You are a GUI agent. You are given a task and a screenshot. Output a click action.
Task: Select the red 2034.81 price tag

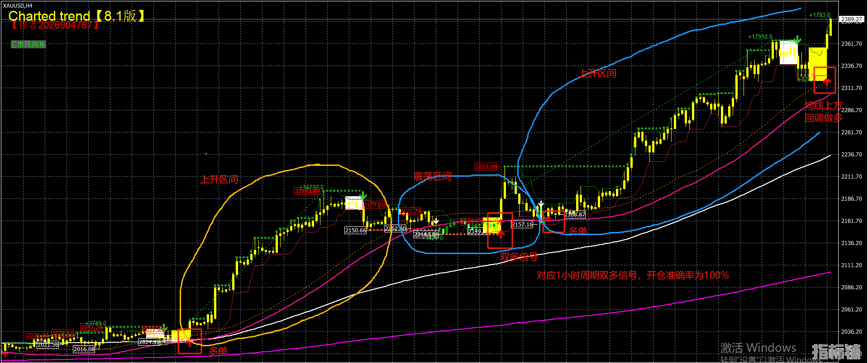point(62,333)
